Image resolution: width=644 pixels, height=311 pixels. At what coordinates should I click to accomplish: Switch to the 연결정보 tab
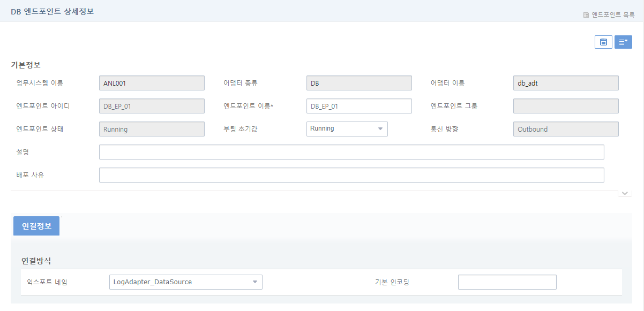[36, 226]
